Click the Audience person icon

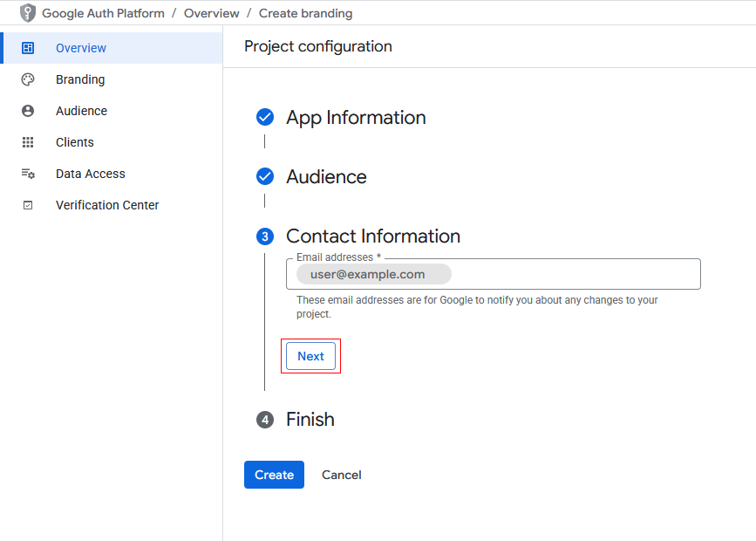point(28,111)
